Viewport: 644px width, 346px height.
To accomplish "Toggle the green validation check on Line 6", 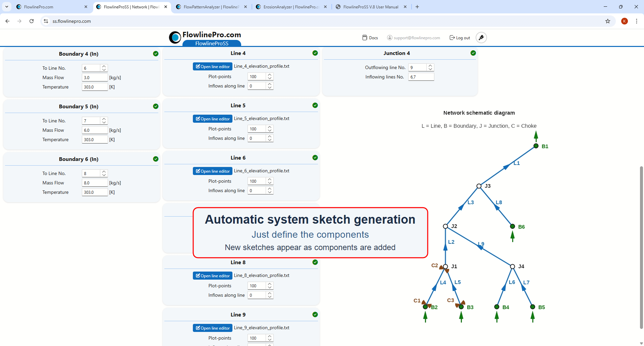I will point(315,157).
